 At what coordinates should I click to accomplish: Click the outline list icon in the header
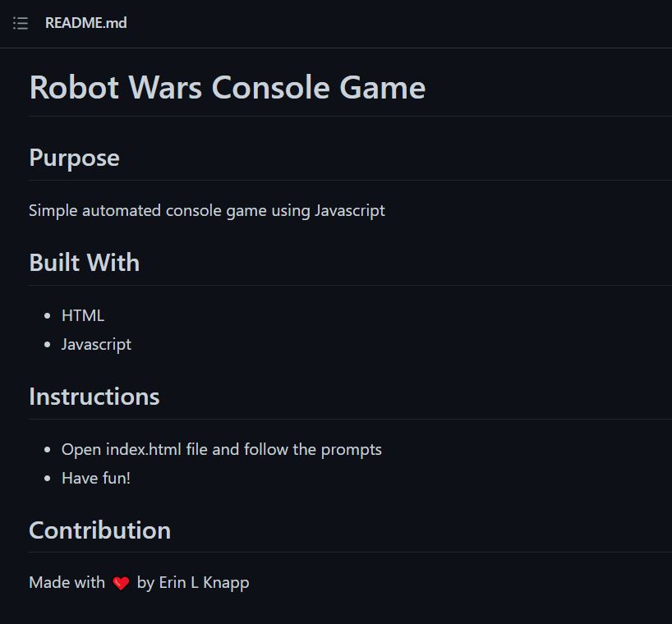[x=20, y=23]
